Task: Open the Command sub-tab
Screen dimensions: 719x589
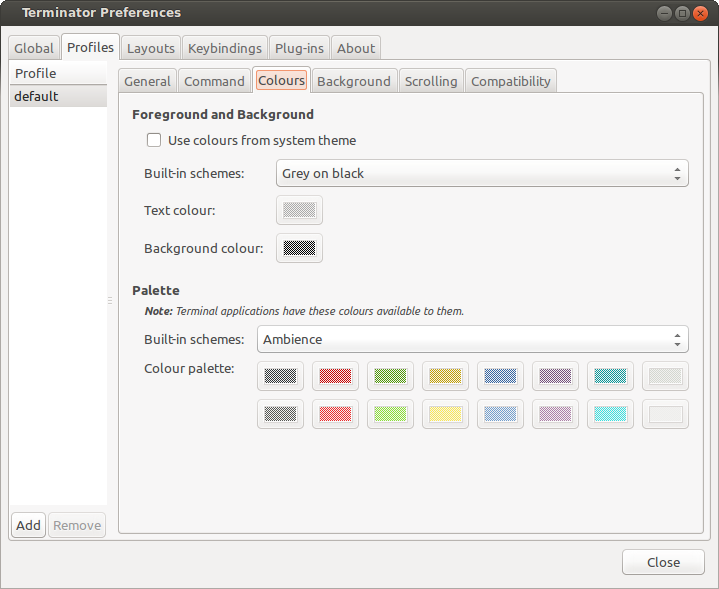Action: (214, 81)
